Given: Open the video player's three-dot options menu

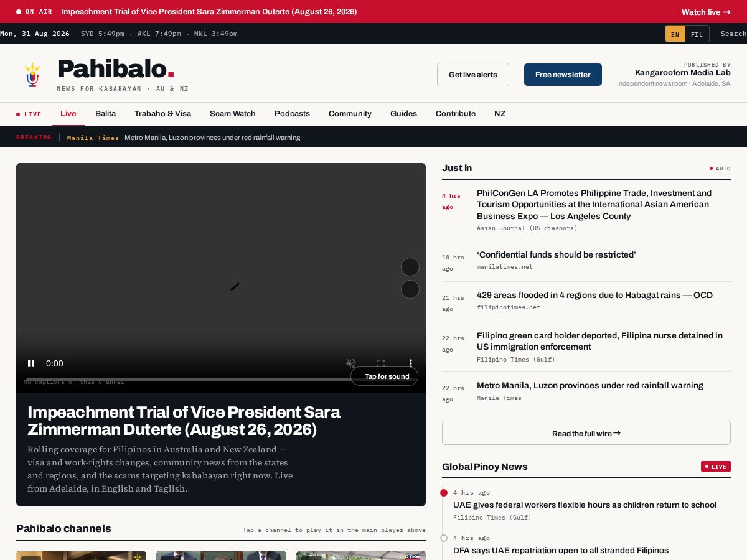Looking at the screenshot, I should click(x=411, y=363).
